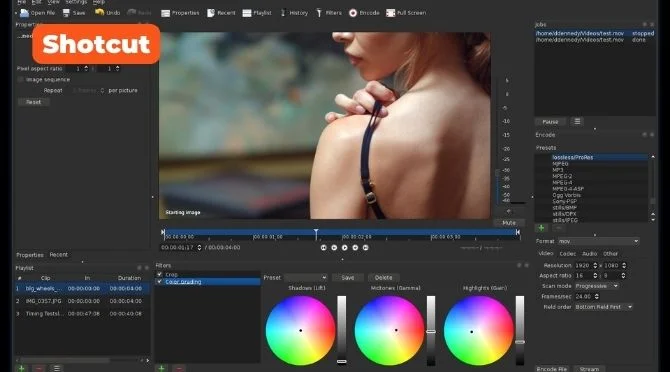Click the Reset button in properties

pyautogui.click(x=33, y=102)
